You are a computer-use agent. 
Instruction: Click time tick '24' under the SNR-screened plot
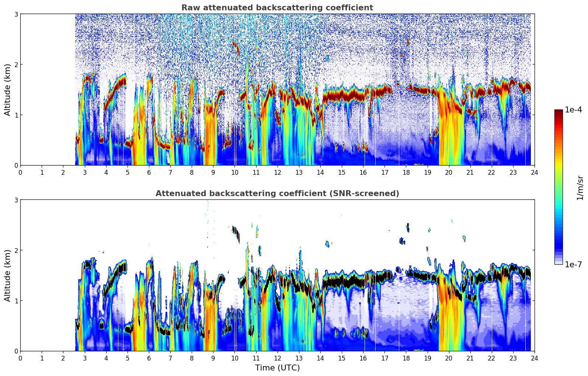click(535, 358)
